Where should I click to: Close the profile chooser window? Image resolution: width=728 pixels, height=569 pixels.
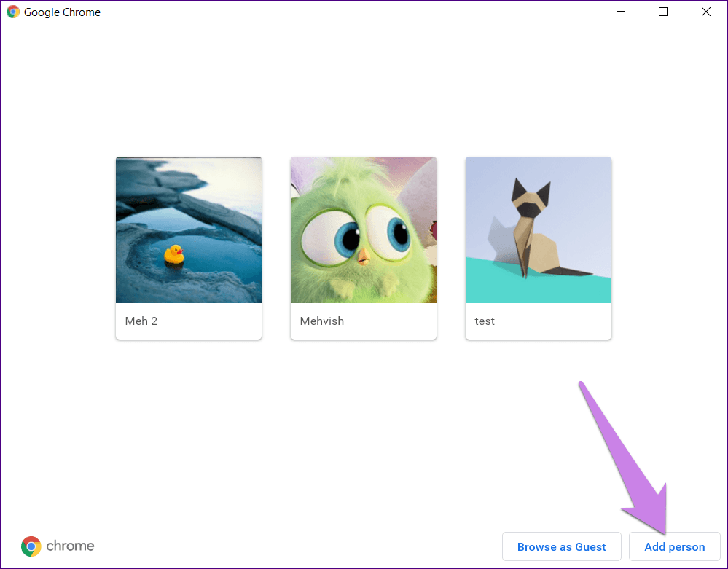[705, 12]
